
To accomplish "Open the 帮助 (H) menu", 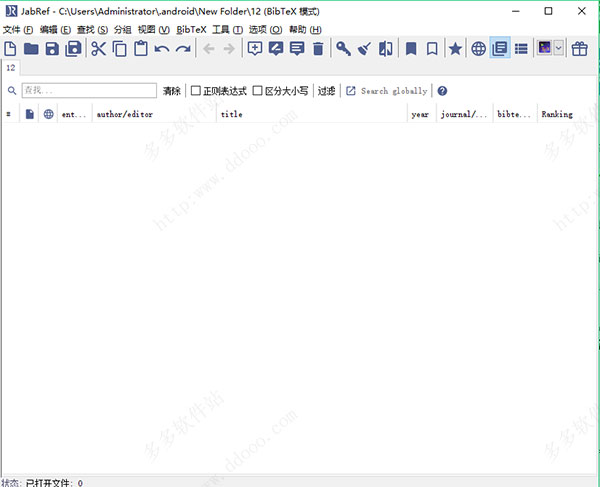I will coord(305,29).
